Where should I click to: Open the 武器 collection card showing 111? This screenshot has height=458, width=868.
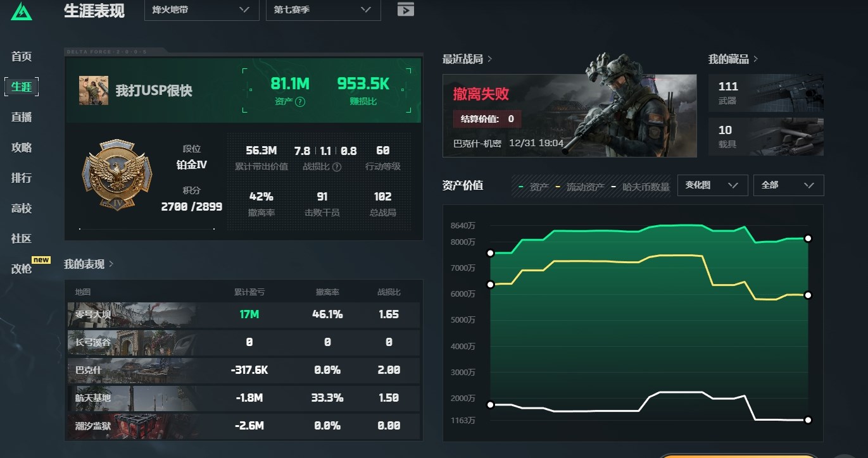pos(766,93)
